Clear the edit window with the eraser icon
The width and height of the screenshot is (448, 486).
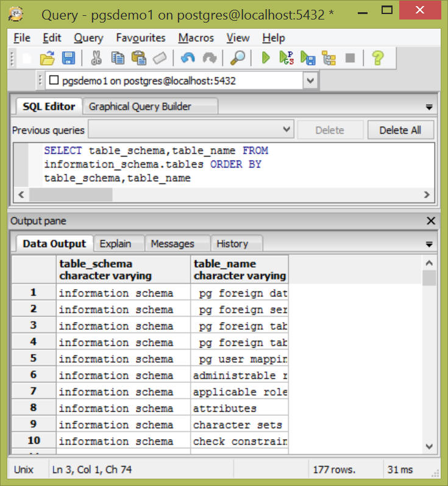click(160, 58)
